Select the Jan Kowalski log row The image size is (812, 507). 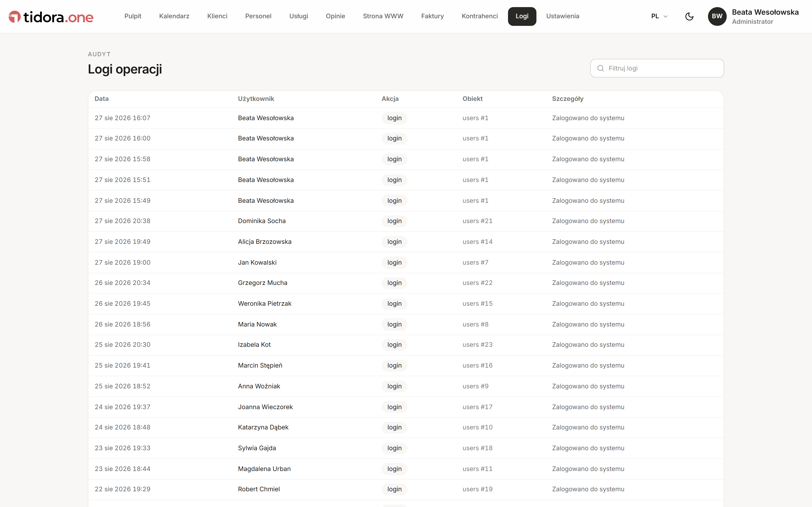406,263
